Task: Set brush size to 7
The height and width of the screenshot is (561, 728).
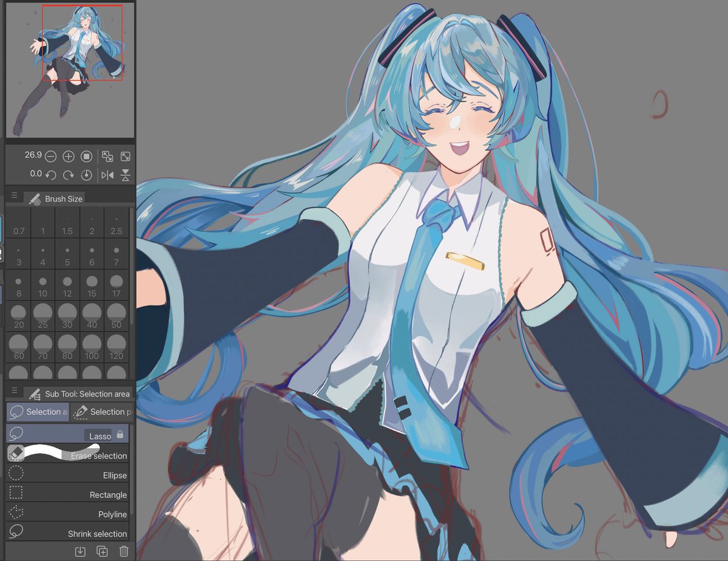Action: coord(116,254)
